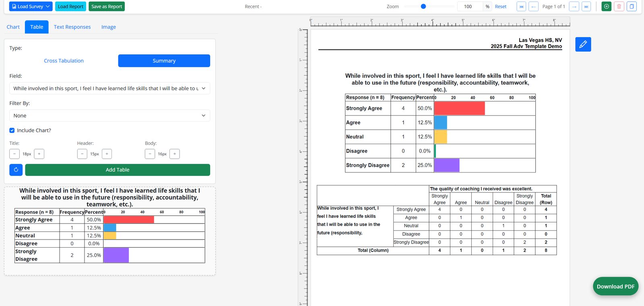Increase the Title font size
644x306 pixels.
(39, 154)
